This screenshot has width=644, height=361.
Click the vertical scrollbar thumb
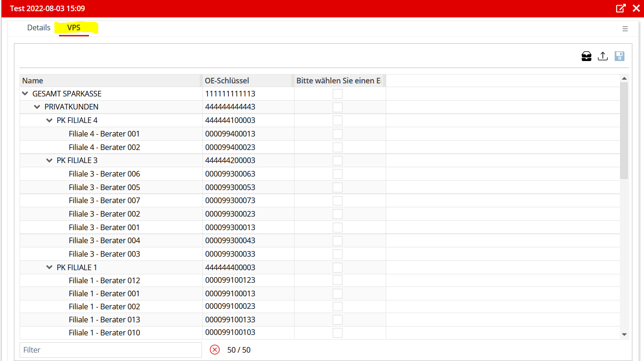click(624, 130)
